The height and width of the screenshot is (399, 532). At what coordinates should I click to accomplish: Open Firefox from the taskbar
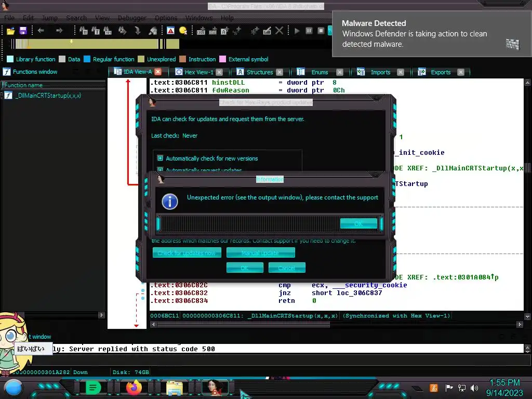point(134,388)
